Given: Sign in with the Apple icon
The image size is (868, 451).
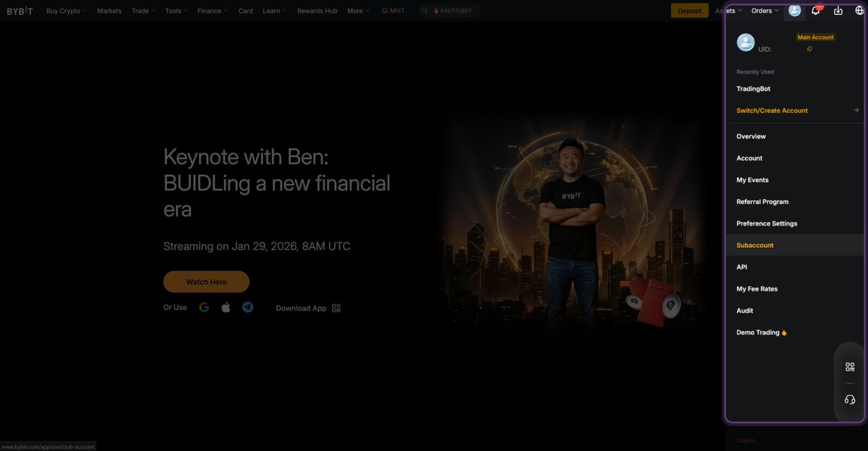Looking at the screenshot, I should pyautogui.click(x=226, y=307).
